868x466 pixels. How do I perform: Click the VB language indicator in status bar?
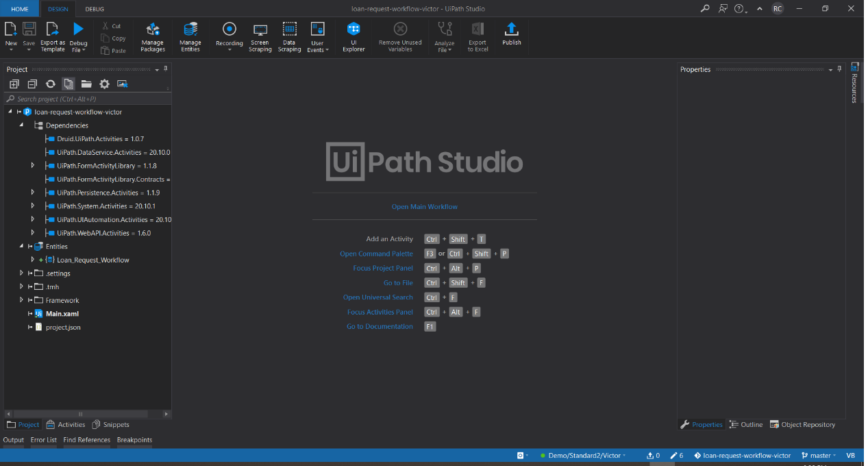[850, 455]
